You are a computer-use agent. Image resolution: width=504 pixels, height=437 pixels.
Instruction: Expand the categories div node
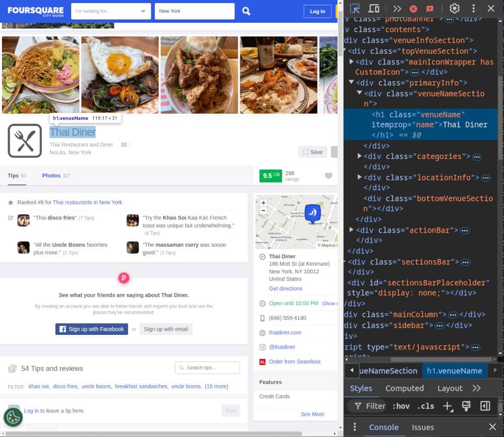click(359, 156)
